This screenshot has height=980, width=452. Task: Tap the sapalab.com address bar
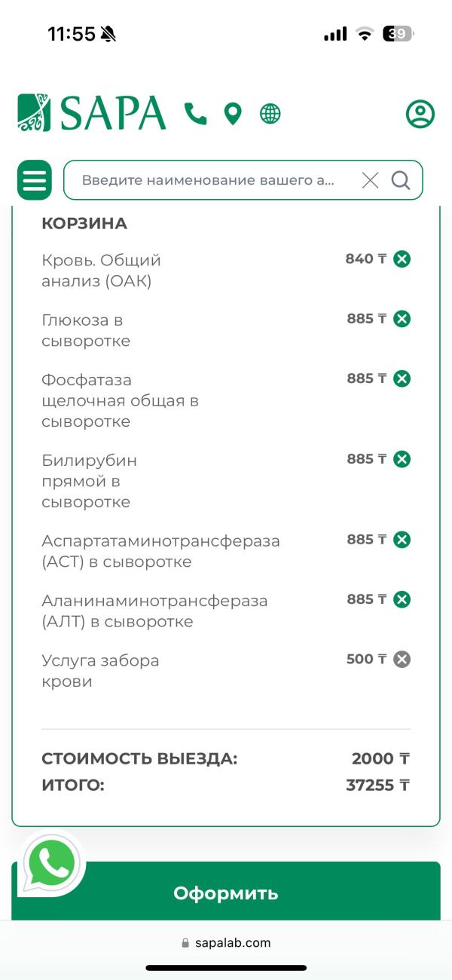click(226, 942)
